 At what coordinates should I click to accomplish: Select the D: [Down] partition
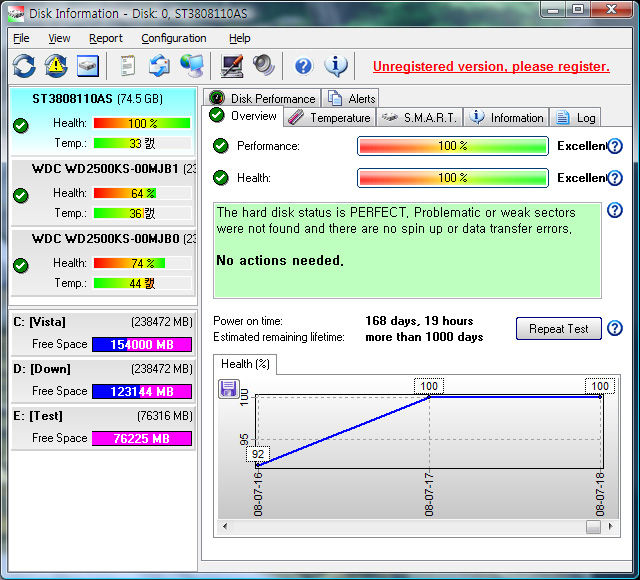[103, 380]
